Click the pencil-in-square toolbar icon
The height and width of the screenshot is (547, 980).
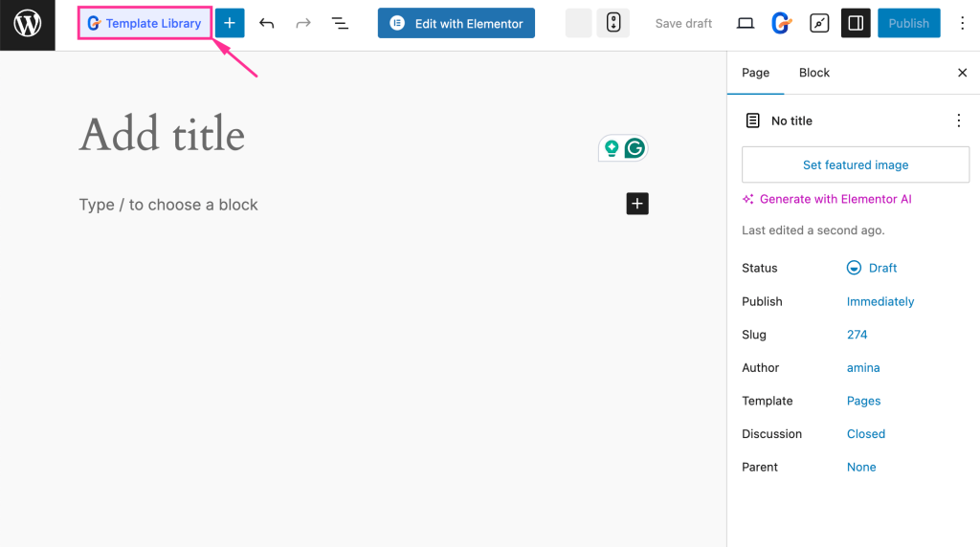pos(819,23)
